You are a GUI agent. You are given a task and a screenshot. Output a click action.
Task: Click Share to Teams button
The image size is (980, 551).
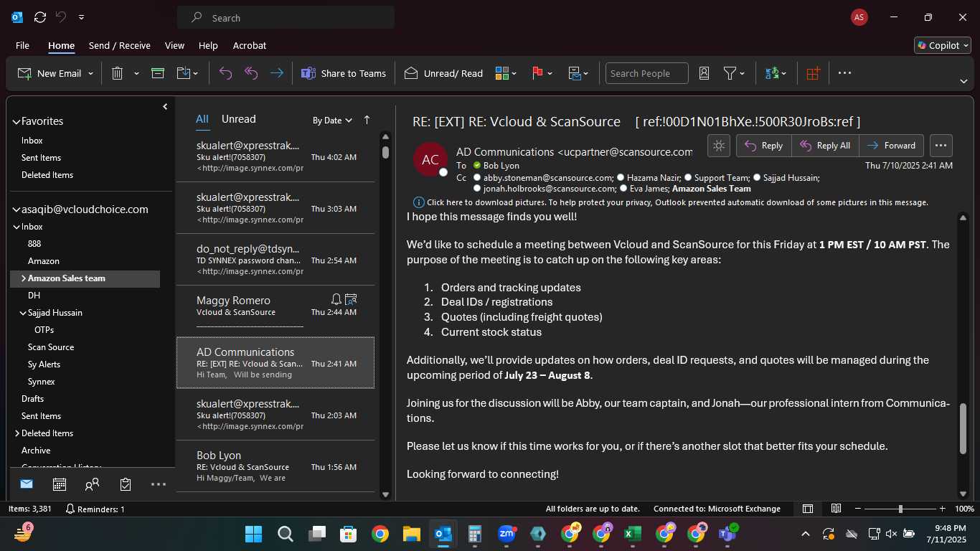pyautogui.click(x=343, y=73)
